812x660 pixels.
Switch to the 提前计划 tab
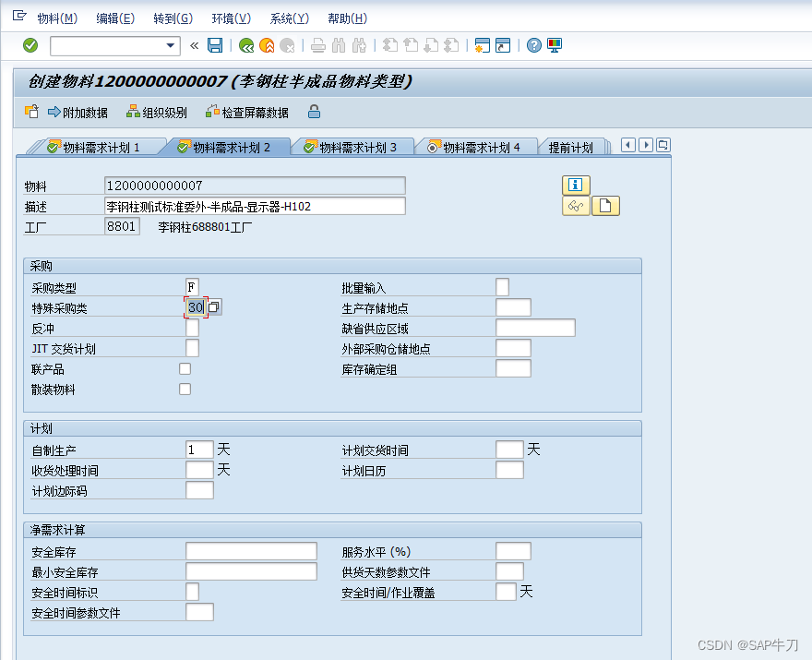pyautogui.click(x=570, y=148)
